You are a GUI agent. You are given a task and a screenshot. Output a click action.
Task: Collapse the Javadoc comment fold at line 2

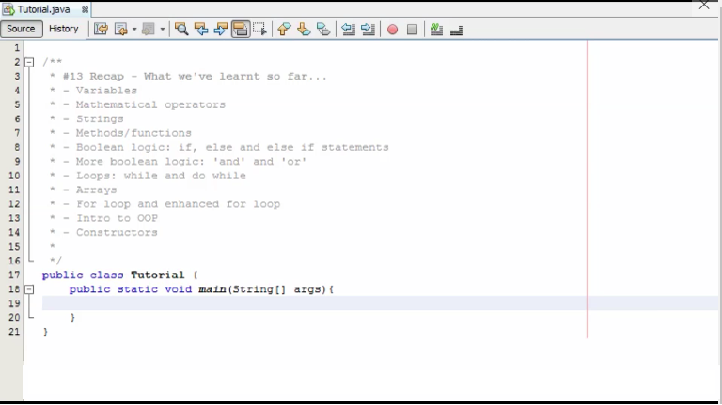click(x=29, y=62)
